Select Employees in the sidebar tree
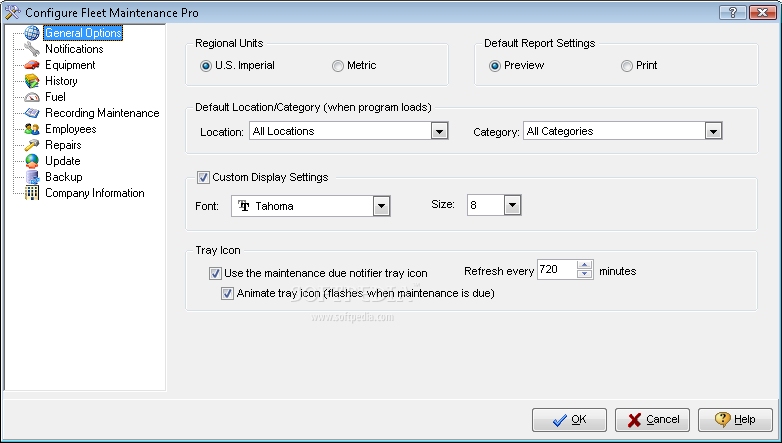Image resolution: width=782 pixels, height=443 pixels. click(x=70, y=129)
